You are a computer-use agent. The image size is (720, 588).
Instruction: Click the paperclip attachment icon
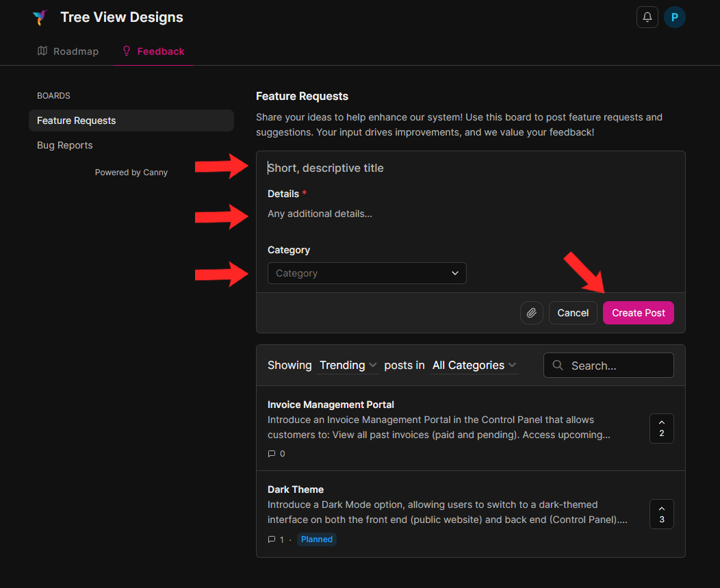(532, 313)
